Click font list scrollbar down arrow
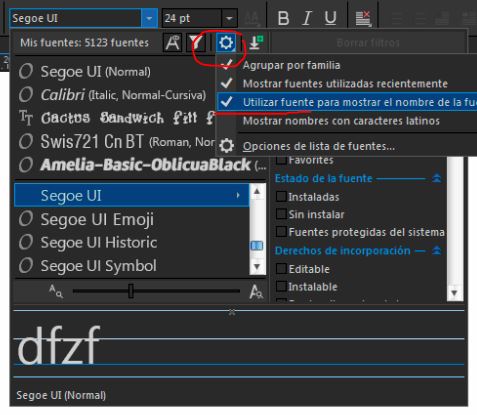 tap(257, 266)
